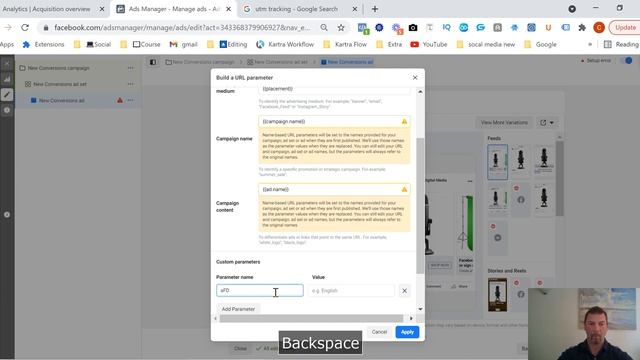Screen dimensions: 640x360
Task: Switch to the Analytics Acquisition overview tab
Action: coord(46,9)
